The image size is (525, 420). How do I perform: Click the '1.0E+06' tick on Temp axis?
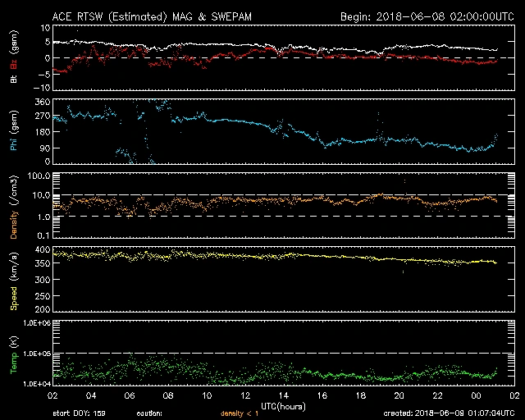pos(37,323)
